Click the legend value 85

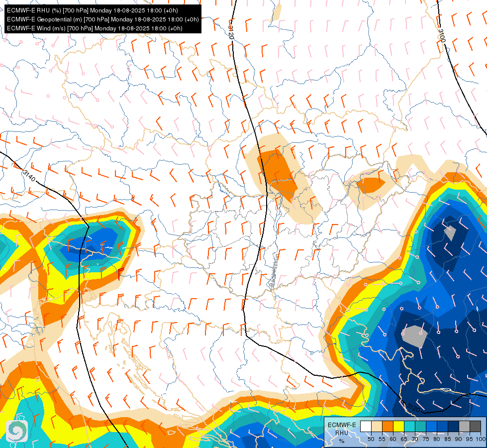(x=448, y=439)
